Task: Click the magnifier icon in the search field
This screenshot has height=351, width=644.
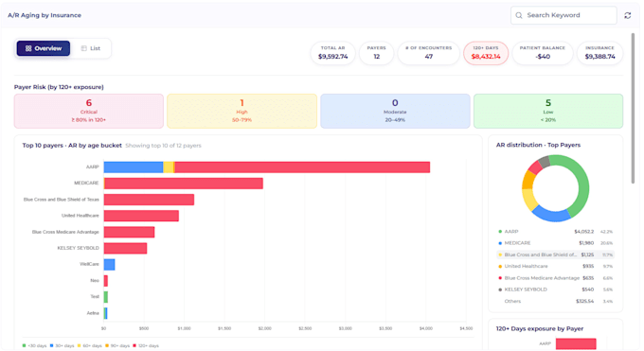Action: [519, 15]
